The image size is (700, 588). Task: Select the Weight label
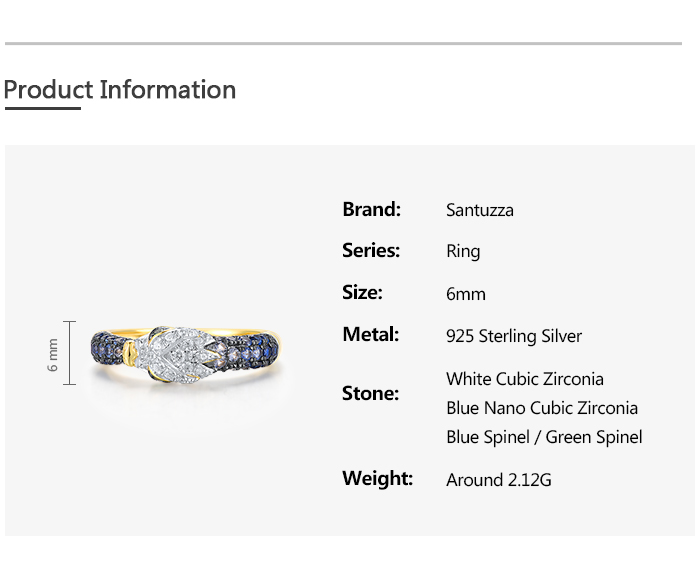tap(377, 478)
